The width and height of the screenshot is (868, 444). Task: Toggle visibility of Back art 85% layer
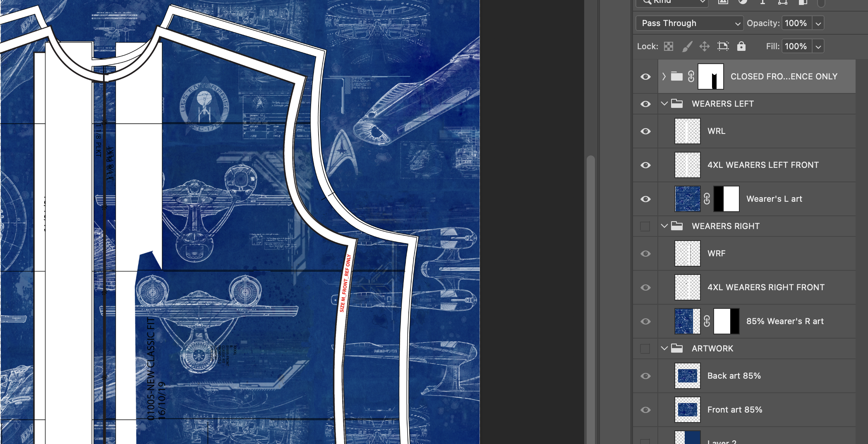(645, 376)
